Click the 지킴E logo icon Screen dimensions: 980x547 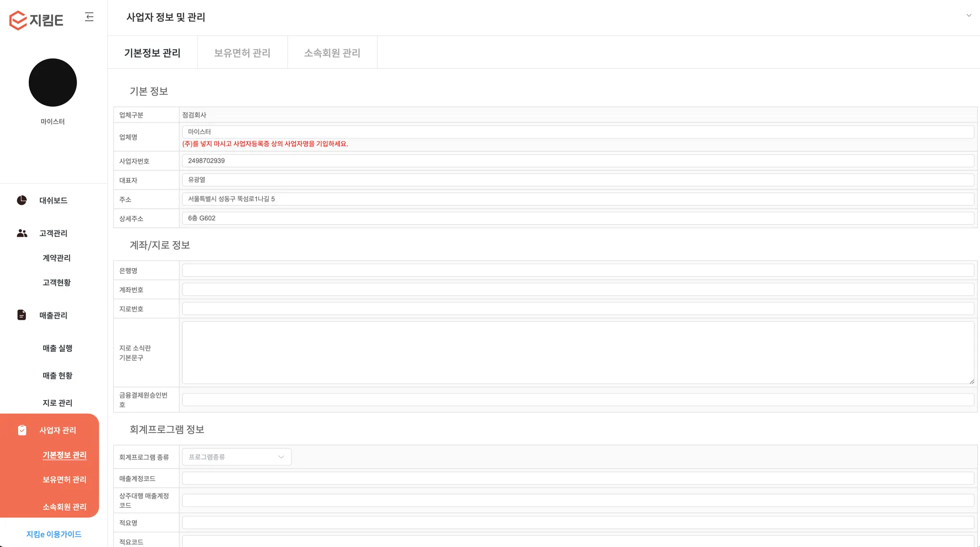click(18, 20)
